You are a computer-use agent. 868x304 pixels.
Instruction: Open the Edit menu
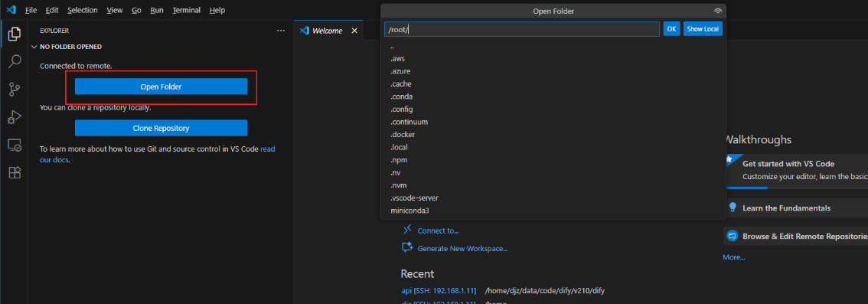click(x=52, y=10)
